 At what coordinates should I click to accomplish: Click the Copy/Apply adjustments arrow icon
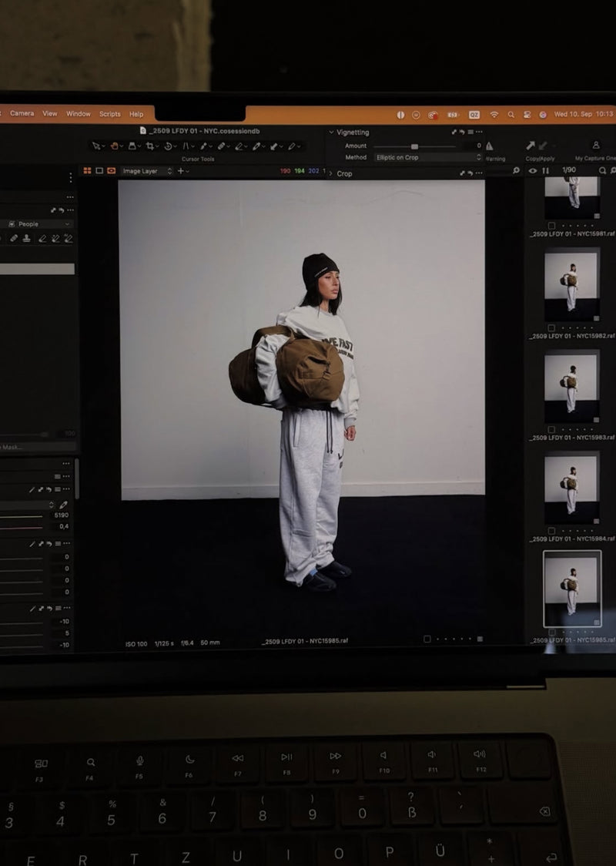[531, 146]
